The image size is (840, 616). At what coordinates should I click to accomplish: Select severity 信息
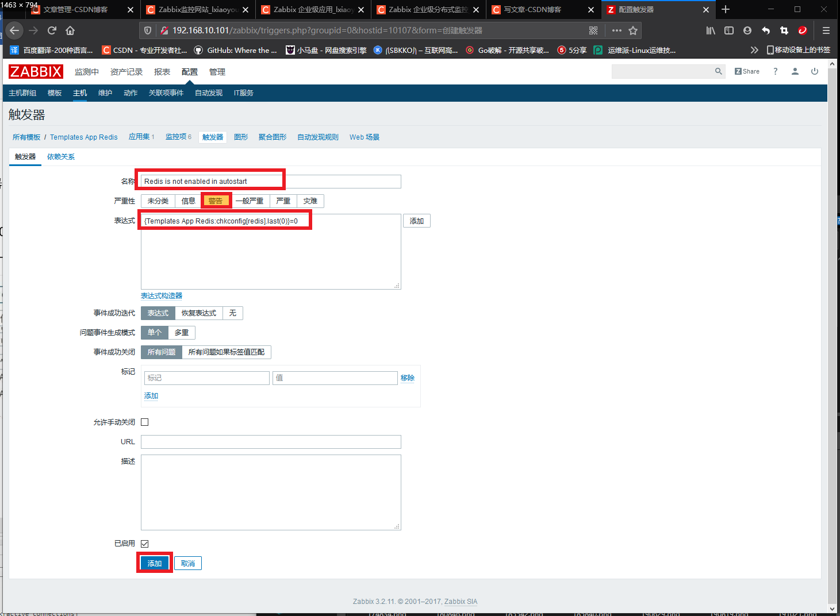(189, 201)
